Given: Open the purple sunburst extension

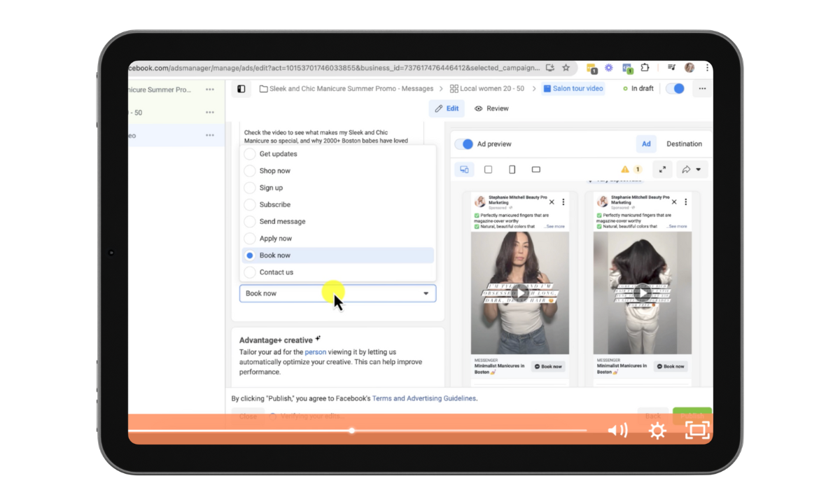Looking at the screenshot, I should [609, 68].
